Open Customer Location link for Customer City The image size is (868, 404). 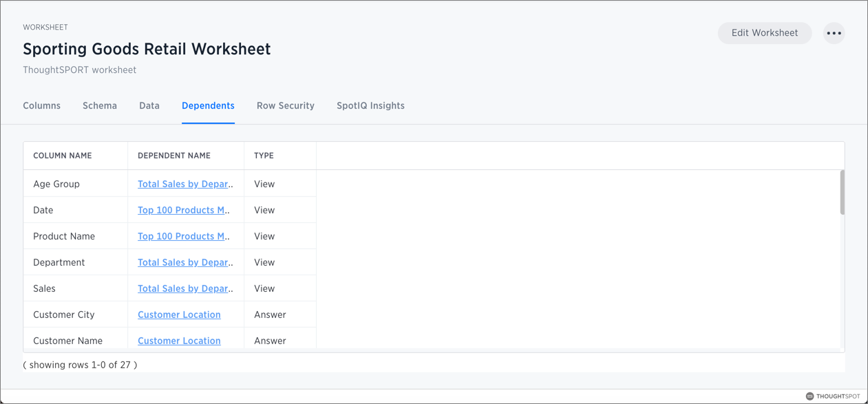pyautogui.click(x=179, y=315)
